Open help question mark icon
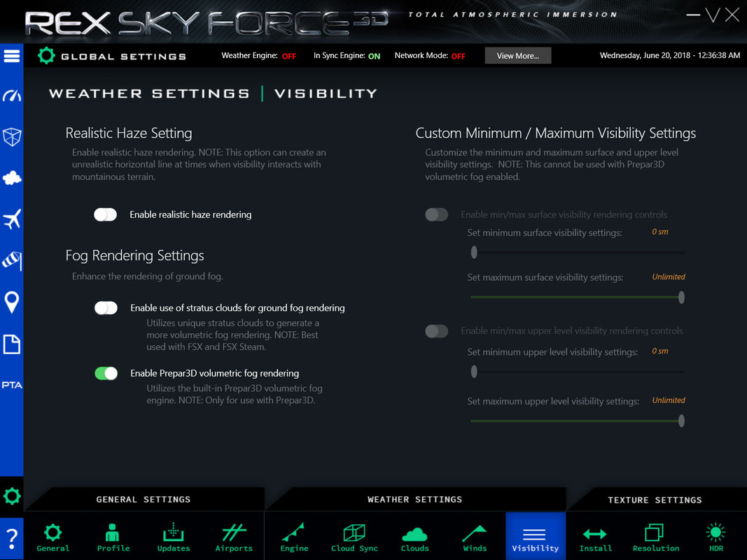The width and height of the screenshot is (747, 560). click(11, 538)
